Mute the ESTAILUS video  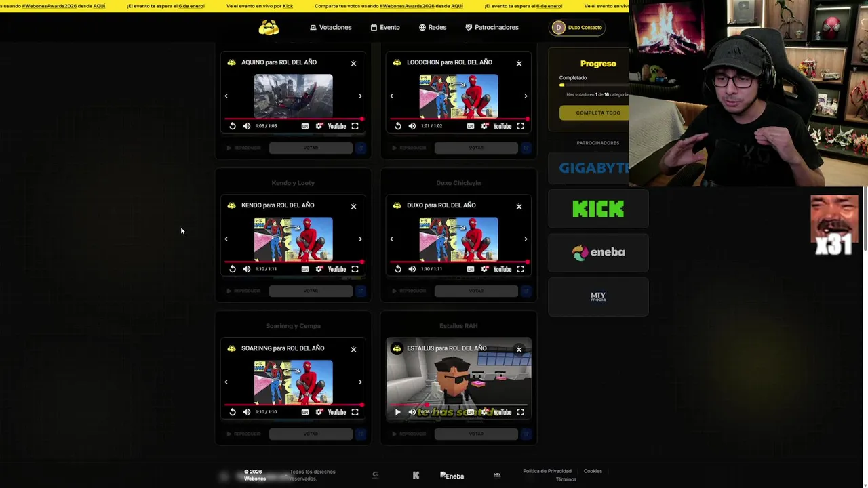(412, 412)
